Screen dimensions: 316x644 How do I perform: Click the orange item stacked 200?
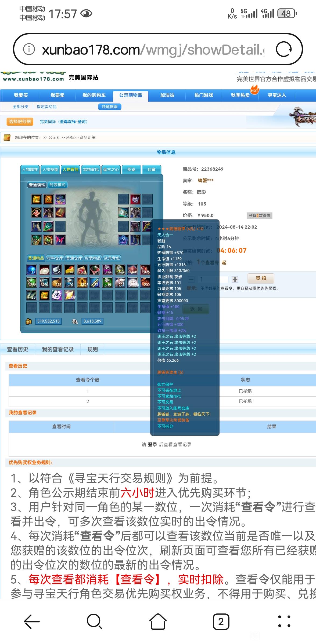click(x=145, y=282)
